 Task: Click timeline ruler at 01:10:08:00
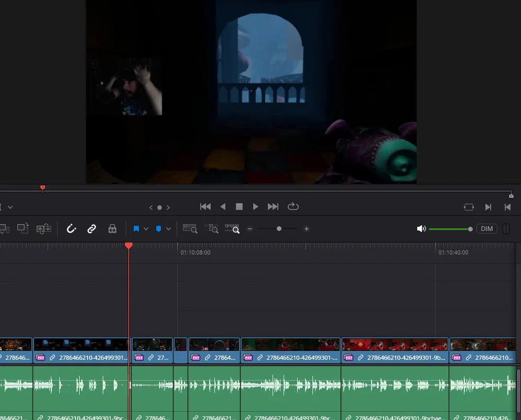click(196, 252)
